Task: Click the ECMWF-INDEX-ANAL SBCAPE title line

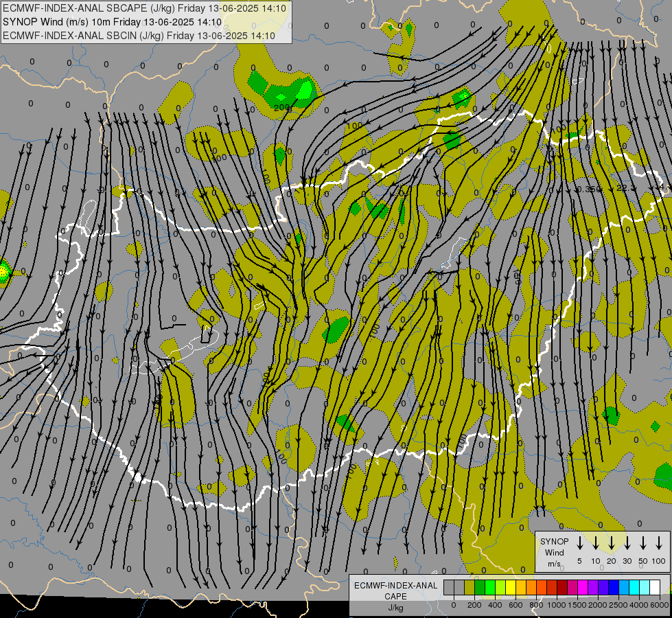Action: [x=146, y=8]
